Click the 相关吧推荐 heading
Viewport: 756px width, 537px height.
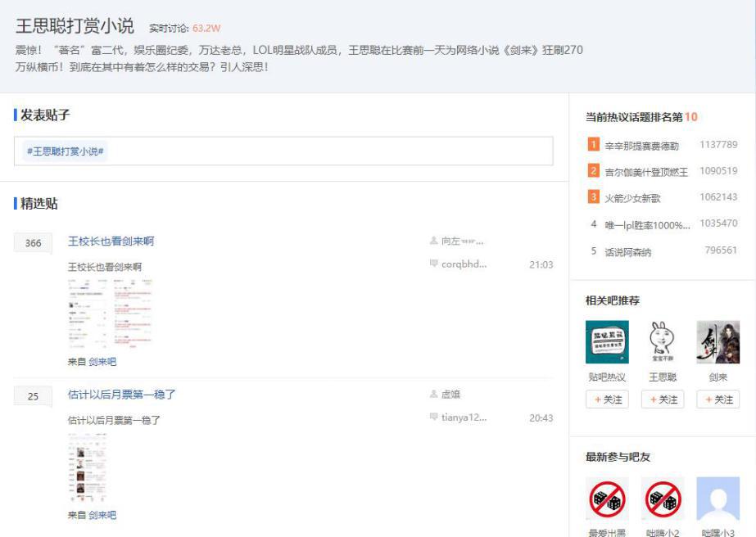coord(613,300)
